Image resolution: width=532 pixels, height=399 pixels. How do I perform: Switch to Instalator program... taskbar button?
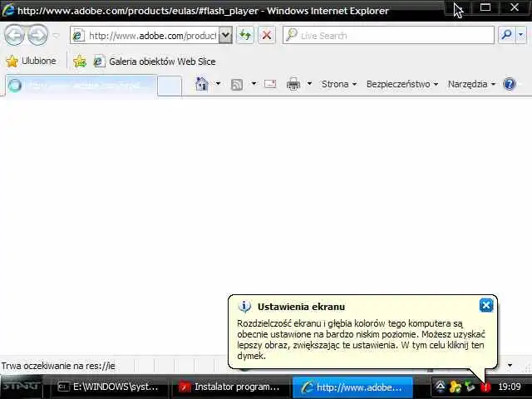point(230,387)
